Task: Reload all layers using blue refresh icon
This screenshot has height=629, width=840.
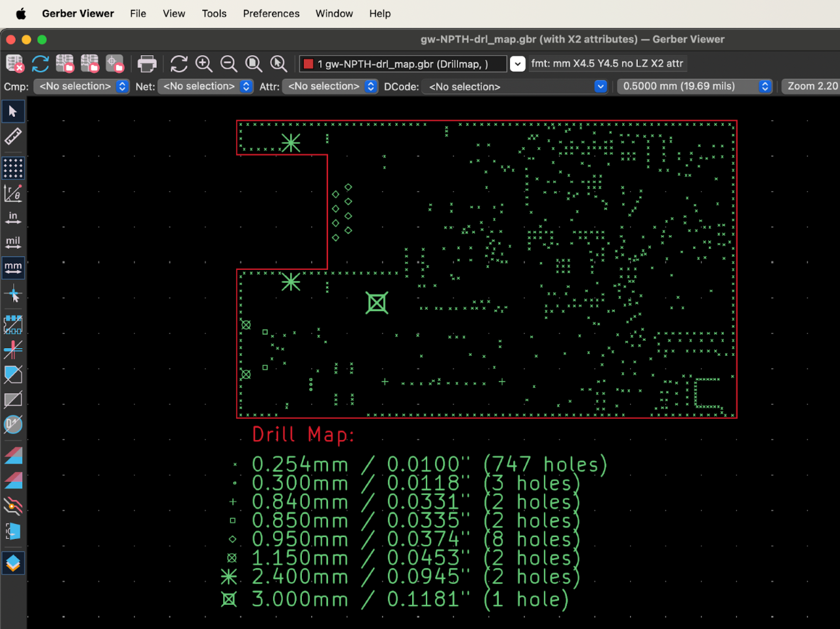Action: click(x=40, y=64)
